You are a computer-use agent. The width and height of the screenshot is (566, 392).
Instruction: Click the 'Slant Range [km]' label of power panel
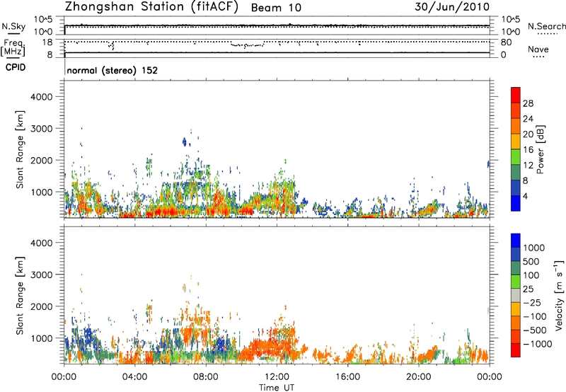pyautogui.click(x=21, y=149)
